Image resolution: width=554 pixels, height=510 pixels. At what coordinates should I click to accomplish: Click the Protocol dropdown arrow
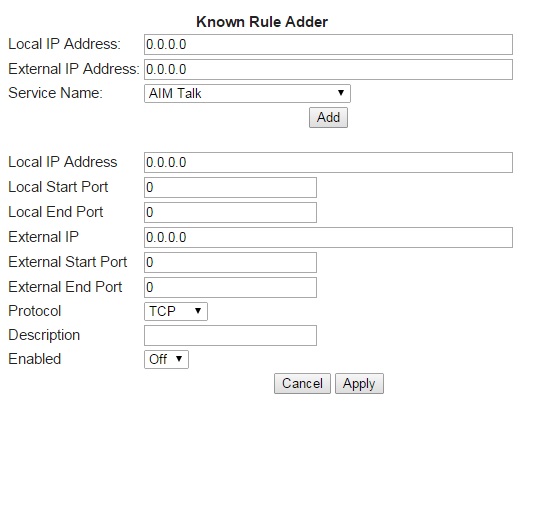click(198, 311)
